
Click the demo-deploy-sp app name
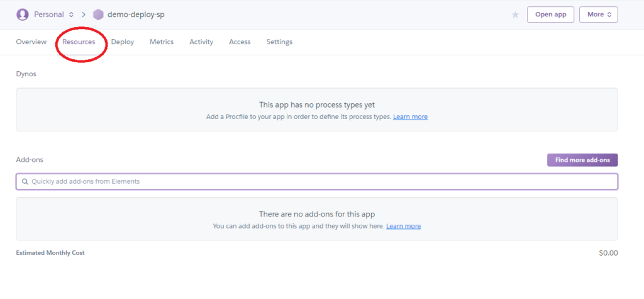(136, 14)
